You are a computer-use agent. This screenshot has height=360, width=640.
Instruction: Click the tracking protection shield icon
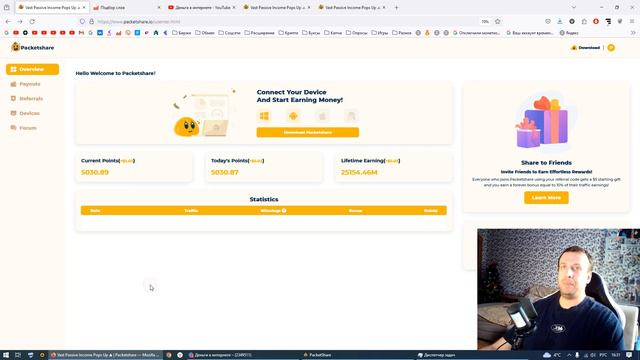[x=82, y=22]
